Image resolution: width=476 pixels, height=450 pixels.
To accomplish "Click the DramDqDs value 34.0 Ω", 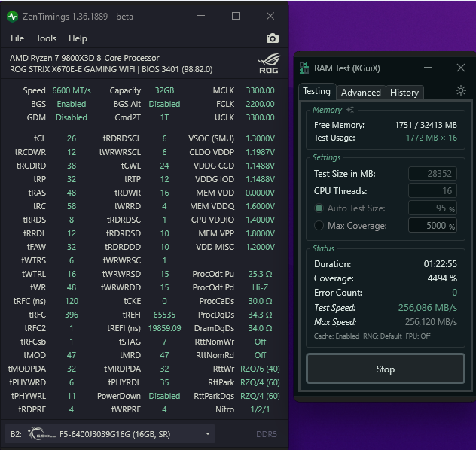I will pyautogui.click(x=260, y=328).
